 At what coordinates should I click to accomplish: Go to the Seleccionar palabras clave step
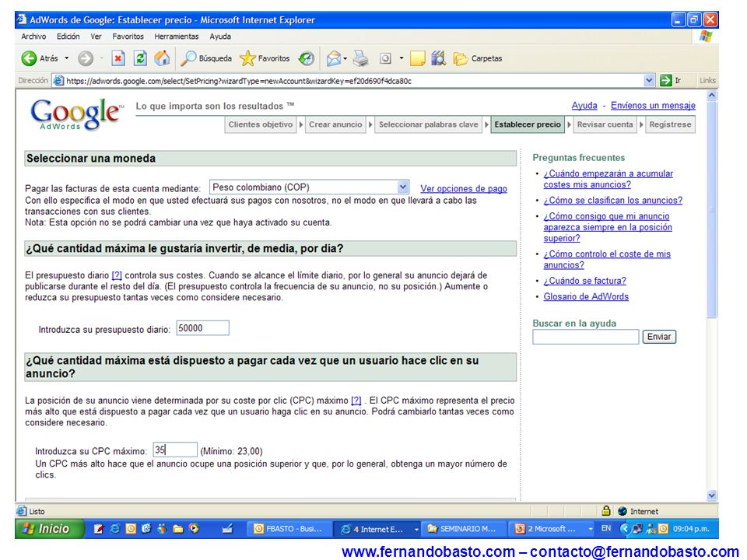click(x=428, y=124)
